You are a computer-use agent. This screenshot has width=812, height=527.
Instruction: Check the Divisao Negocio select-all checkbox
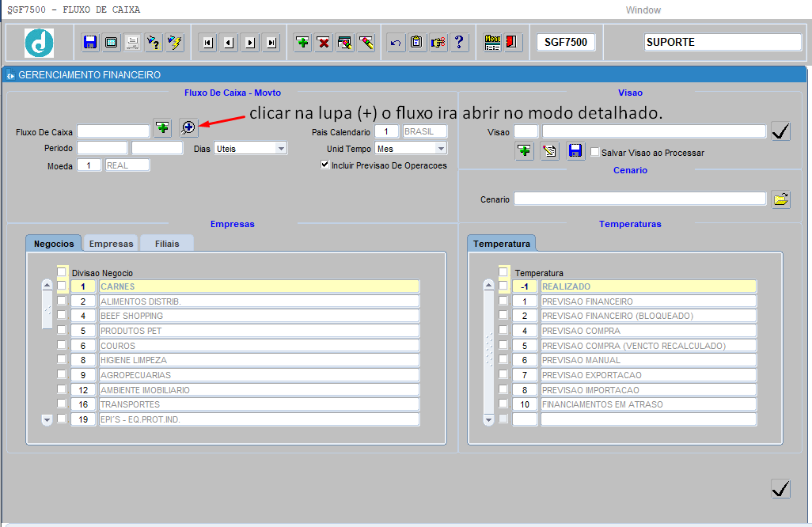[x=62, y=271]
